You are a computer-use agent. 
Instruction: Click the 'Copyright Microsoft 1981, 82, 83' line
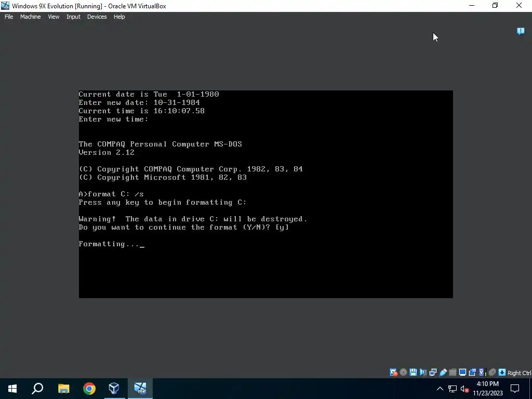pos(163,178)
